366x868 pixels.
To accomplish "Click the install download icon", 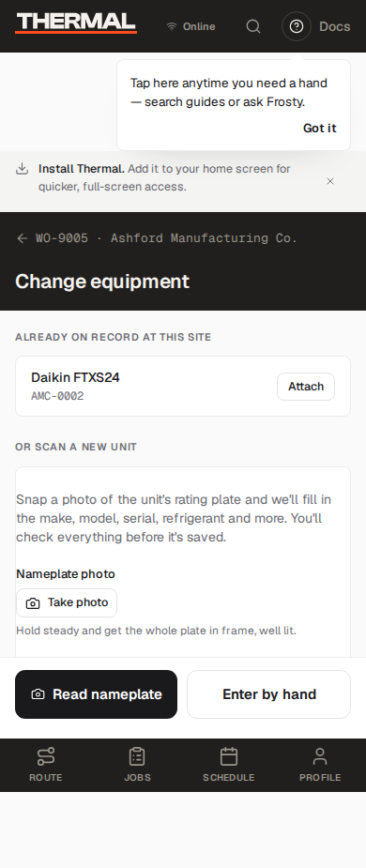I will point(23,169).
